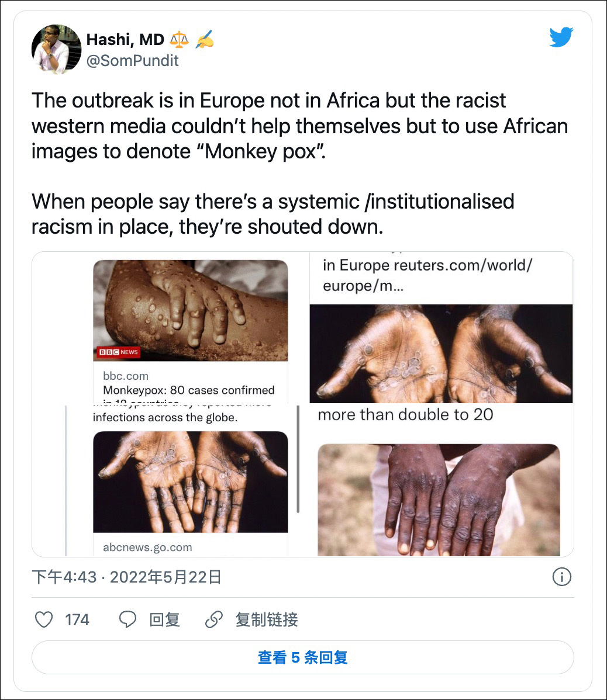Click the 回复 reply label
This screenshot has height=700, width=607.
tap(164, 619)
